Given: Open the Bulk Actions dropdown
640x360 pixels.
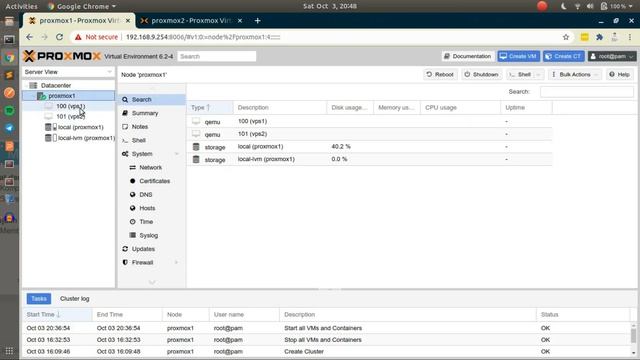Looking at the screenshot, I should (575, 75).
